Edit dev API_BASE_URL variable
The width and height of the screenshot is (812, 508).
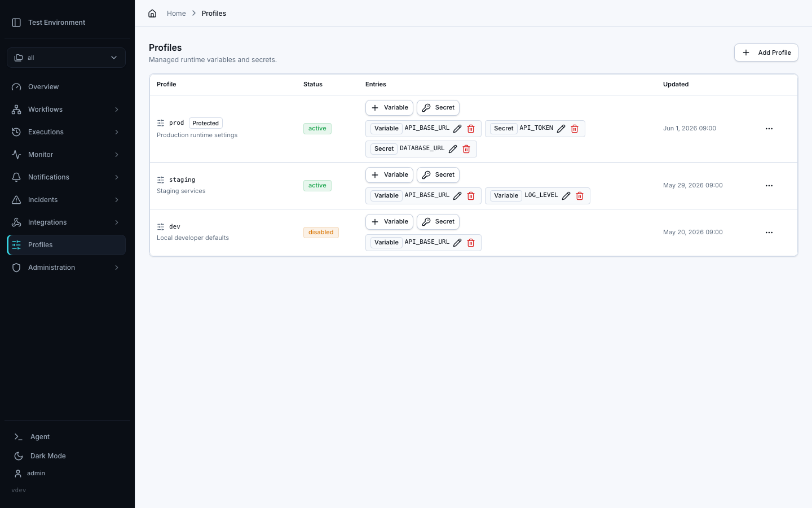point(457,243)
